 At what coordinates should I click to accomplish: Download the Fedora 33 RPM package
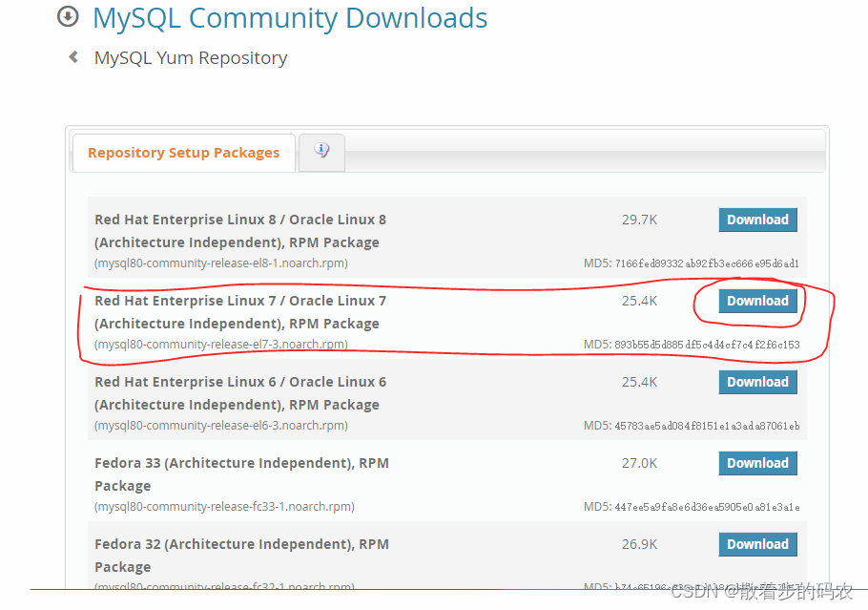pos(757,462)
